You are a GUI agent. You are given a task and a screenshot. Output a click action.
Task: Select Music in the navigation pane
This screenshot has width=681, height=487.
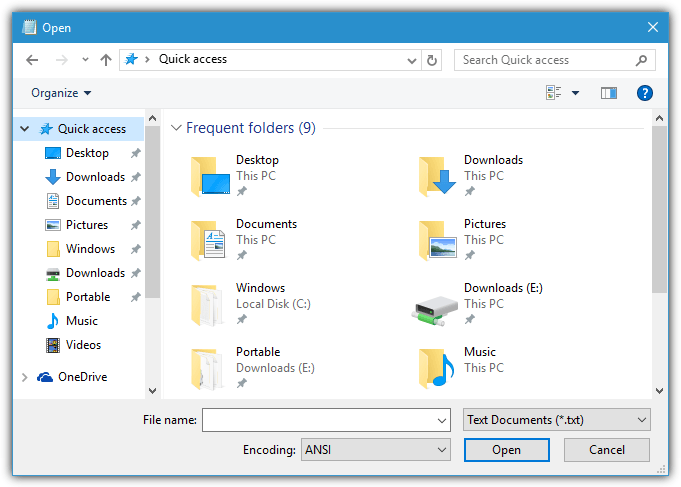point(82,321)
